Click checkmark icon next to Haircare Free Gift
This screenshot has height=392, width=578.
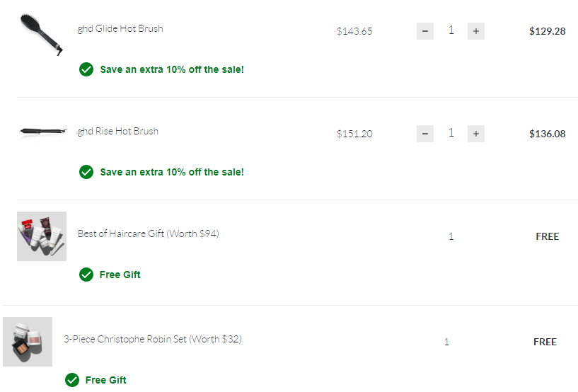86,275
